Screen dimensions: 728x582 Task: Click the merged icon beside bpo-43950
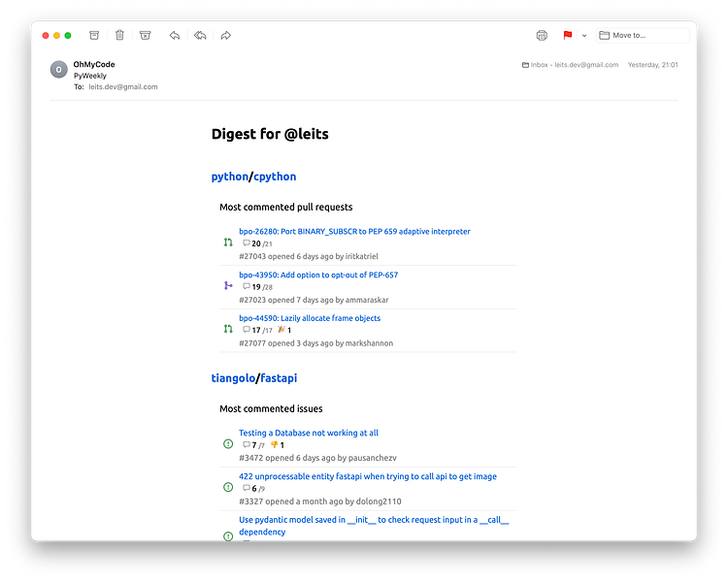click(228, 285)
